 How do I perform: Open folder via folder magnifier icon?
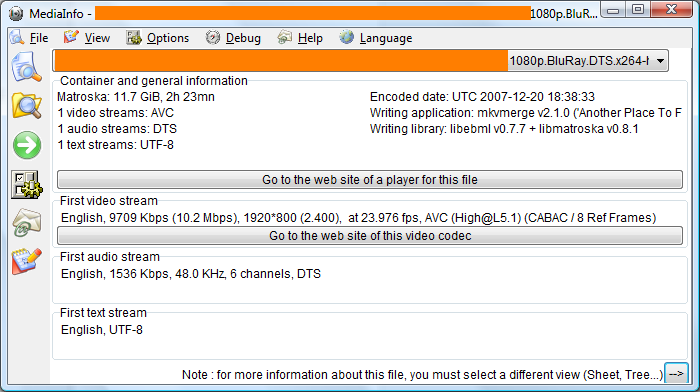tap(27, 106)
